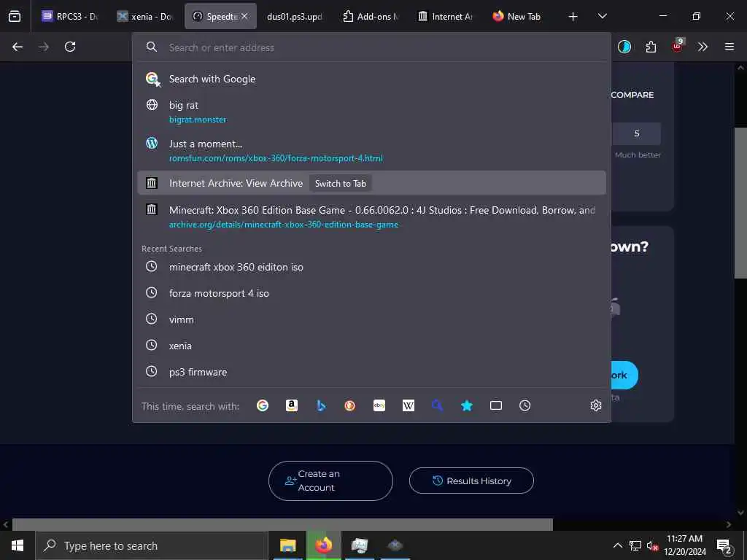This screenshot has width=747, height=560.
Task: Go forward with the right arrow
Action: (x=44, y=47)
